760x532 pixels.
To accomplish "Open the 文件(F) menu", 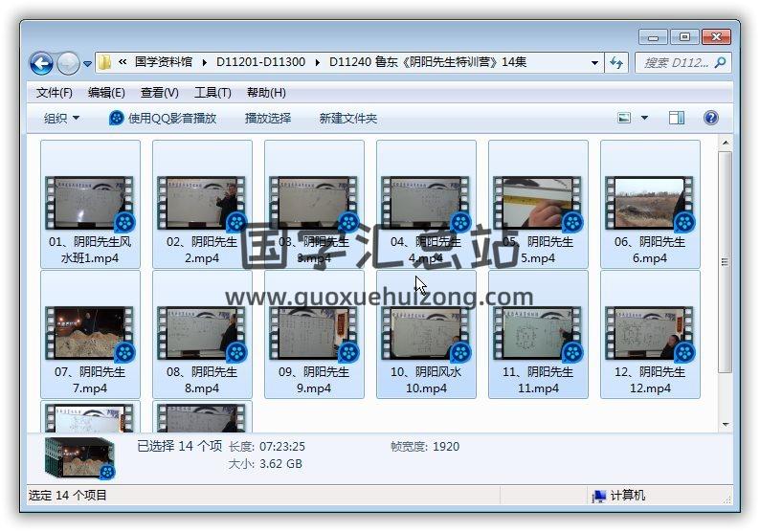I will tap(55, 93).
